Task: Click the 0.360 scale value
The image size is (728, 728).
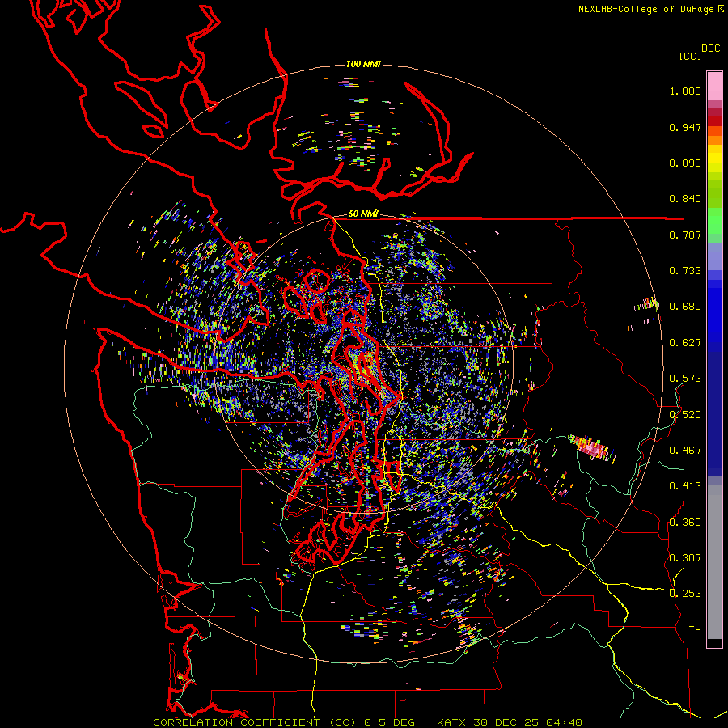Action: pos(685,523)
